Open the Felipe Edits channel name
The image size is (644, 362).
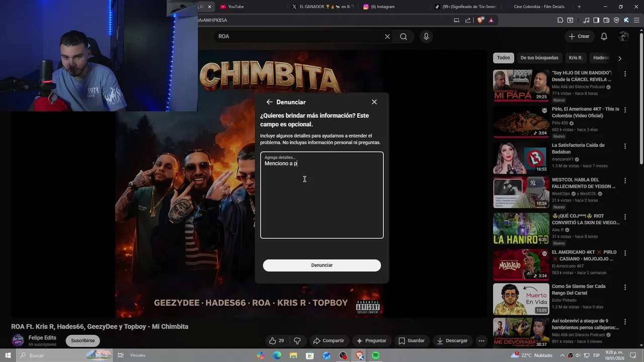click(x=42, y=338)
